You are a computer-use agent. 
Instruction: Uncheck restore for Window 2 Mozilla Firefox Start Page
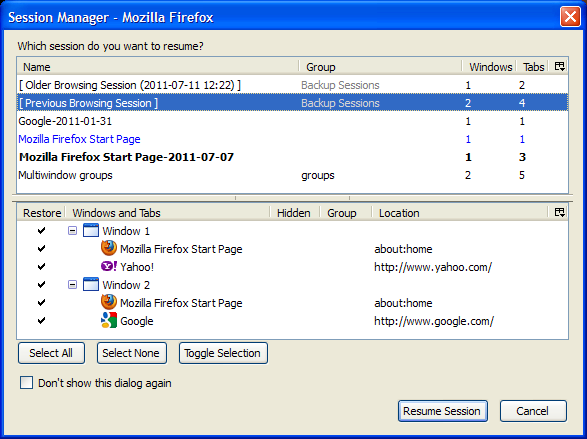[x=42, y=302]
